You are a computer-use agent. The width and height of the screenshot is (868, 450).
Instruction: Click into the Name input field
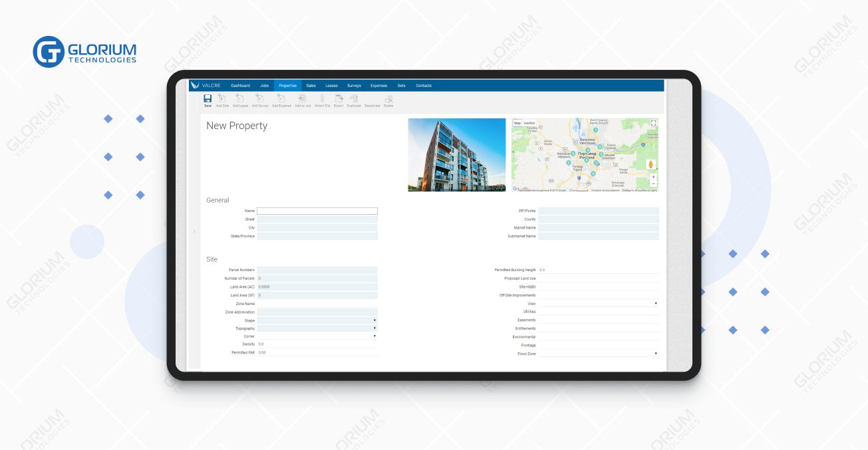click(x=317, y=211)
